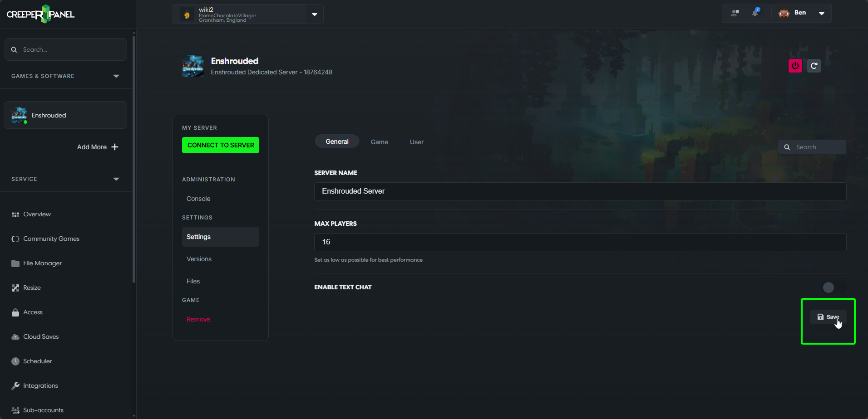Click the magnifier icon in settings search
This screenshot has height=419, width=868.
[x=787, y=147]
